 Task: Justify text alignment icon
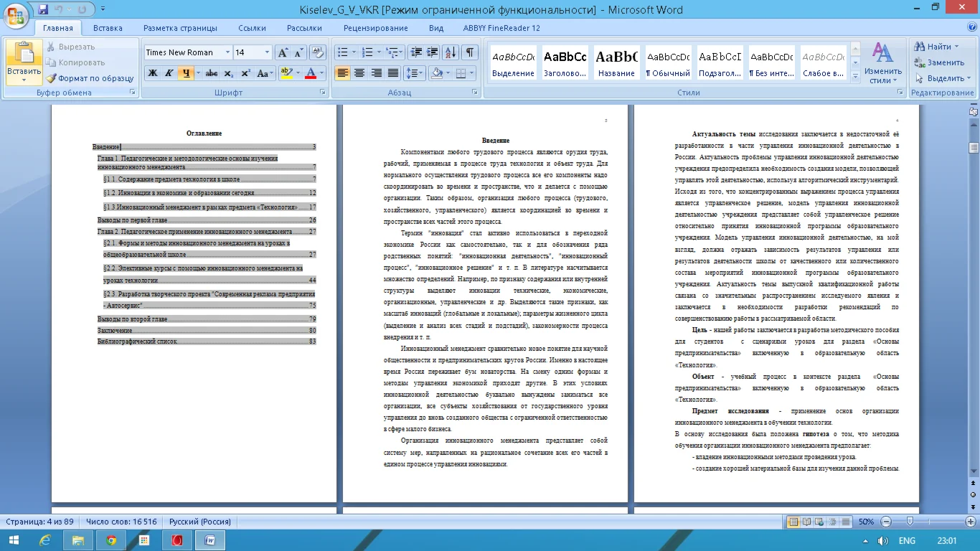point(393,73)
